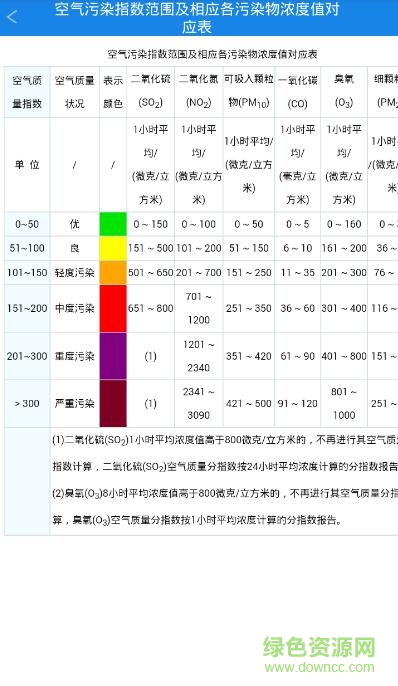This screenshot has width=398, height=686.
Task: Tap the red swatch in the 中度污染 row
Action: pyautogui.click(x=113, y=308)
